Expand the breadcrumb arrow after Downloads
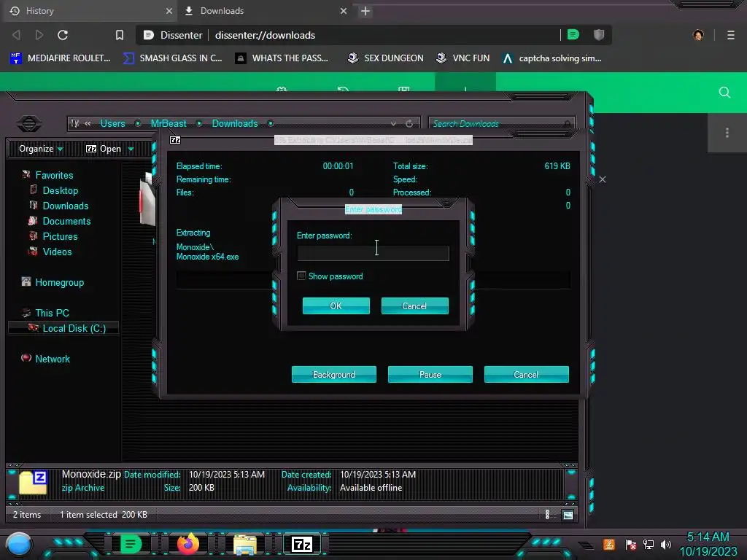Viewport: 747px width, 560px height. (x=271, y=124)
